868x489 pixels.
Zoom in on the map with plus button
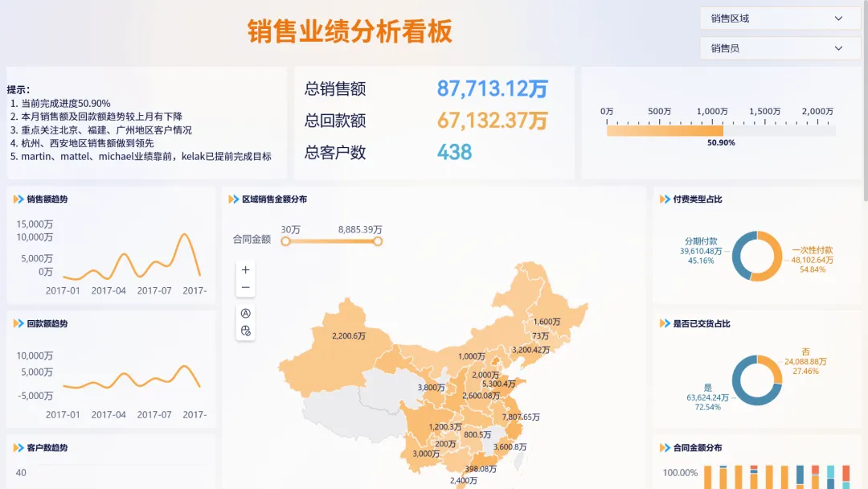tap(246, 269)
